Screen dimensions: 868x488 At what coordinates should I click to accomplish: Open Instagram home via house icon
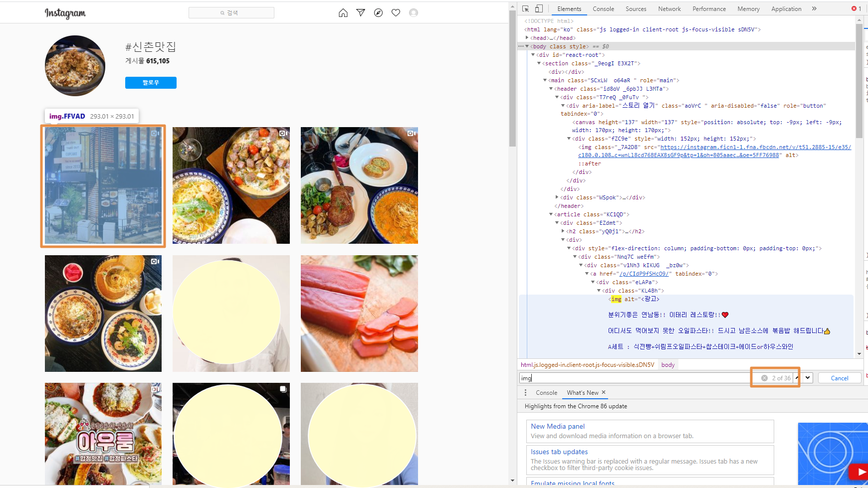(x=343, y=13)
